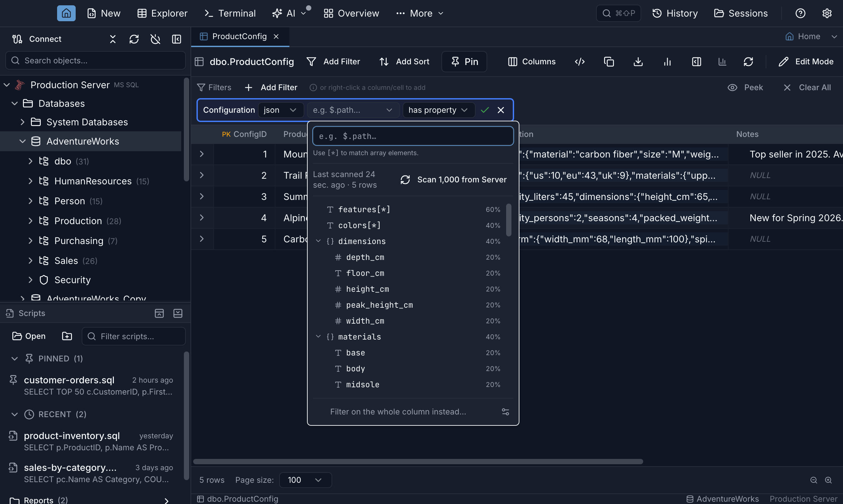843x504 pixels.
Task: Open the Columns selector
Action: [x=532, y=61]
